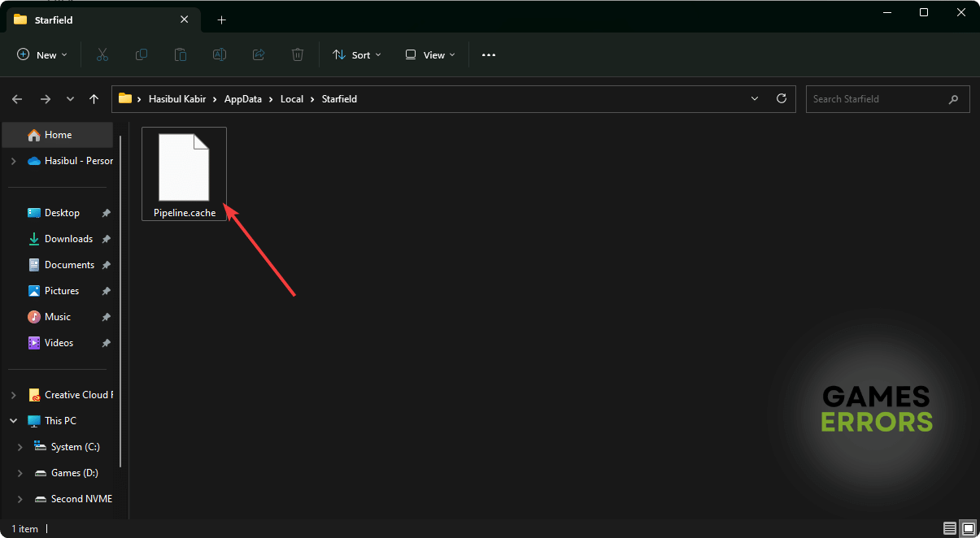Click the Search Starfield input field
980x538 pixels.
click(877, 99)
